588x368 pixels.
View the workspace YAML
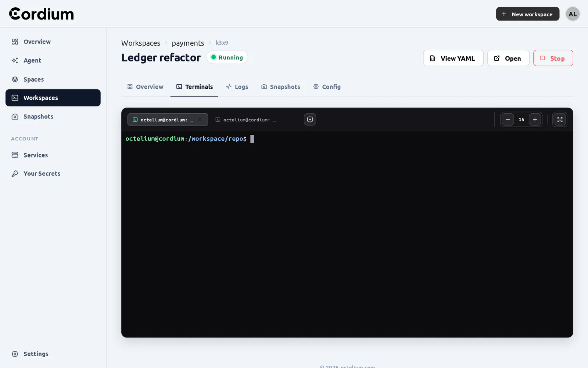(453, 58)
